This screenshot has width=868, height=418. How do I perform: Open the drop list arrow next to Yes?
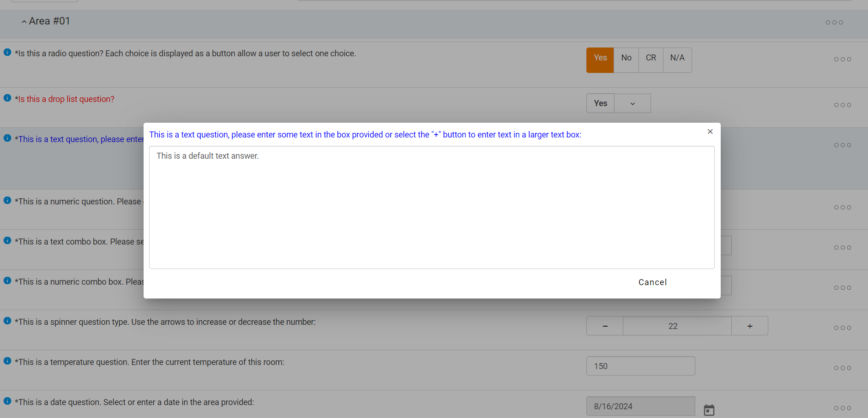pos(633,103)
